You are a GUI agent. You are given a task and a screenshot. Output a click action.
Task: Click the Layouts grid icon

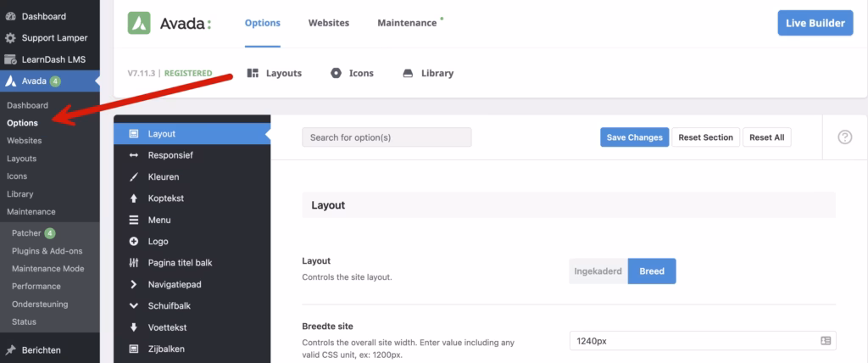point(253,73)
